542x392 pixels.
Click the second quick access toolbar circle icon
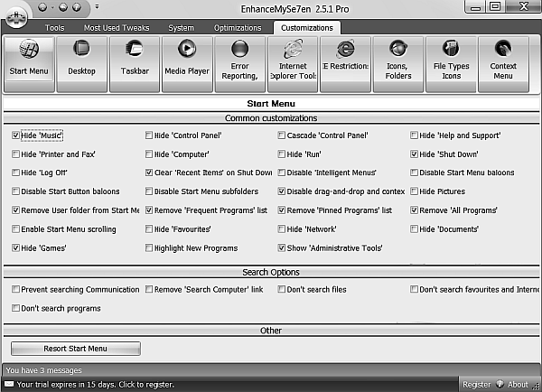click(63, 7)
